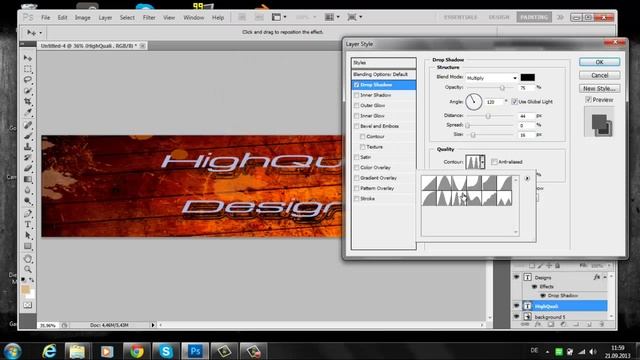This screenshot has width=640, height=360.
Task: Open Skype from the taskbar
Action: [x=165, y=351]
